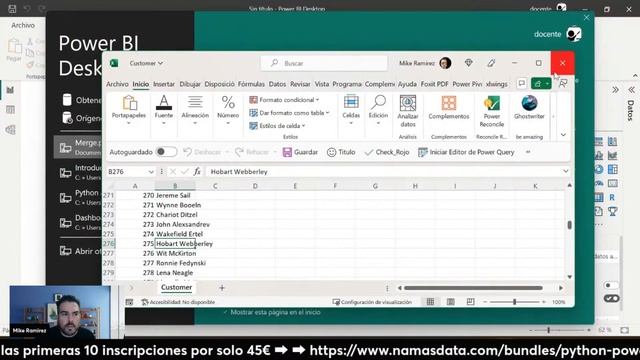640x360 pixels.
Task: Open the Name Box B276 dropdown arrow
Action: [151, 172]
